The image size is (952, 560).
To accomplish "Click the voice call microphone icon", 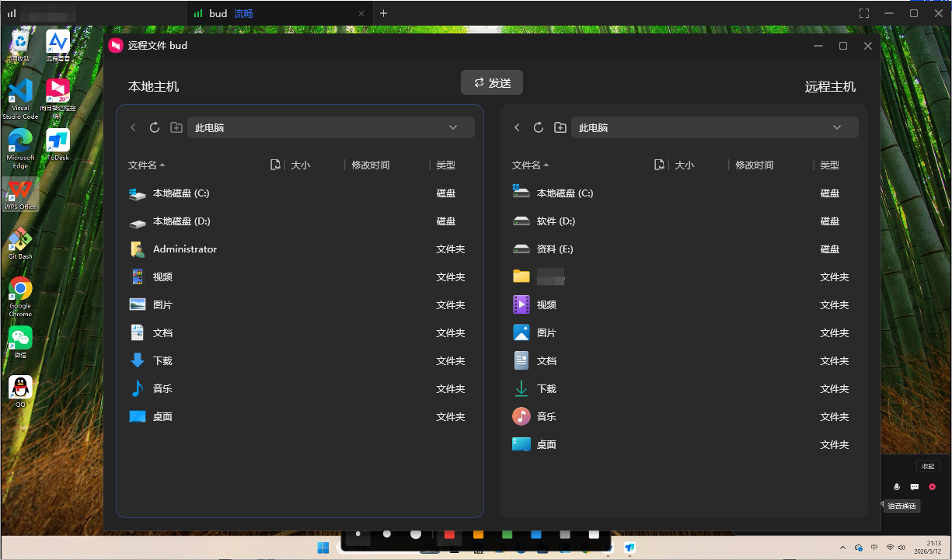I will point(897,487).
